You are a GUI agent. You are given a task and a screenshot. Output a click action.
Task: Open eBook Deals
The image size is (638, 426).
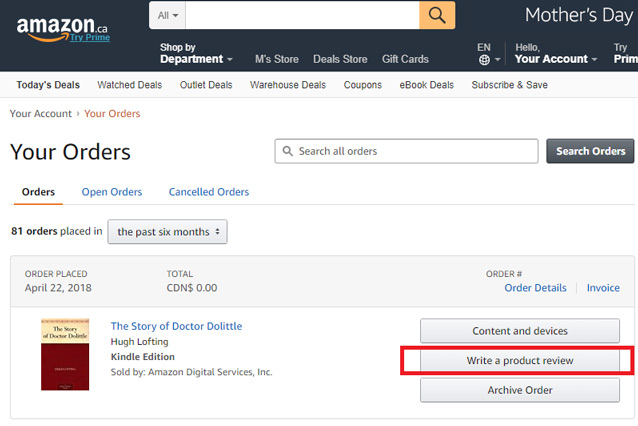pyautogui.click(x=426, y=85)
